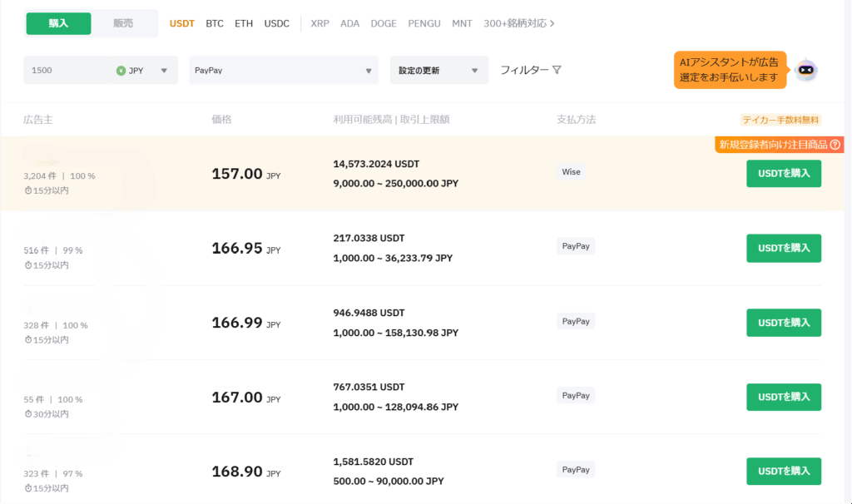Click the filter funnel icon
852x504 pixels.
557,70
